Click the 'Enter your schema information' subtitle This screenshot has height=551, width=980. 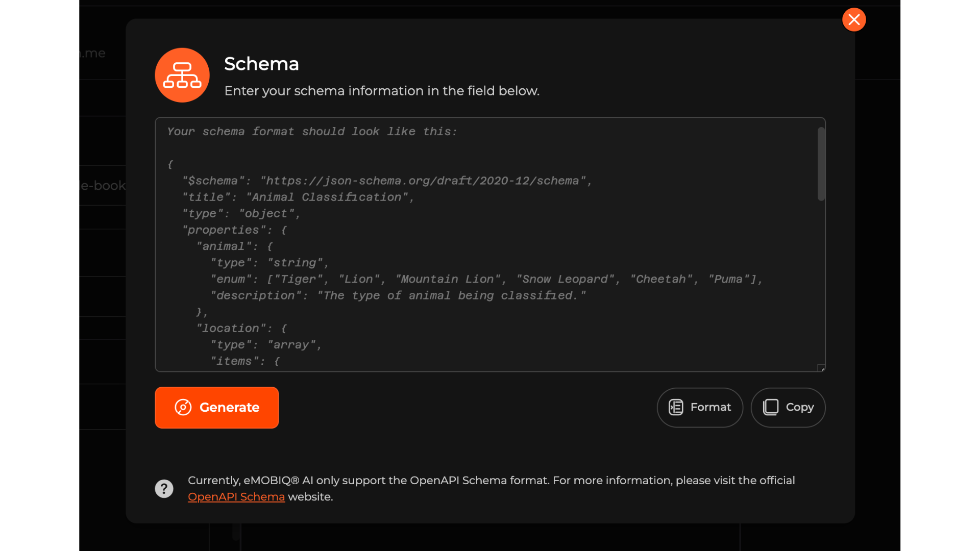pyautogui.click(x=382, y=91)
